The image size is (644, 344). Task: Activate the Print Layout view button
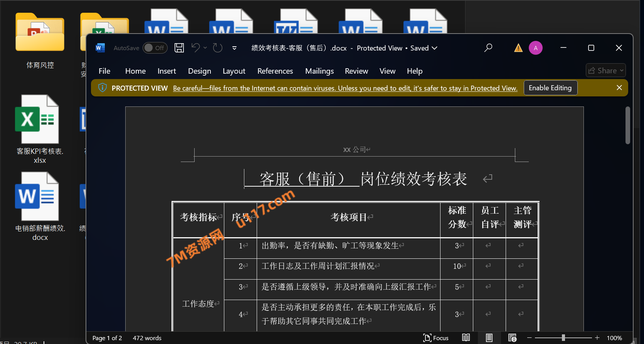click(x=489, y=338)
